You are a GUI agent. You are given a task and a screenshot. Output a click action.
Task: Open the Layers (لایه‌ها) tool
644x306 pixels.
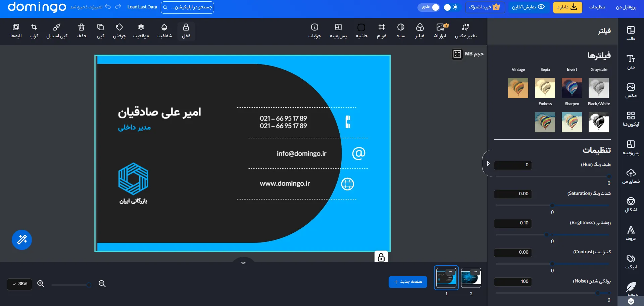[16, 31]
